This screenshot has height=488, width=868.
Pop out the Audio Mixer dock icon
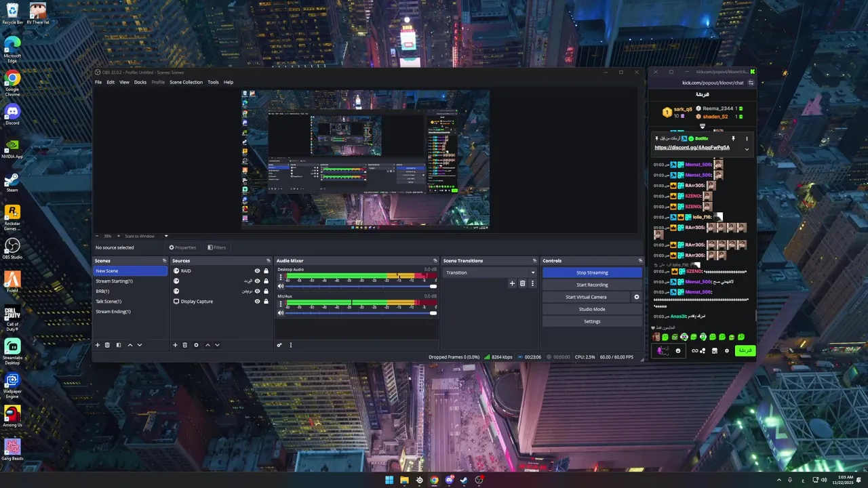click(435, 261)
